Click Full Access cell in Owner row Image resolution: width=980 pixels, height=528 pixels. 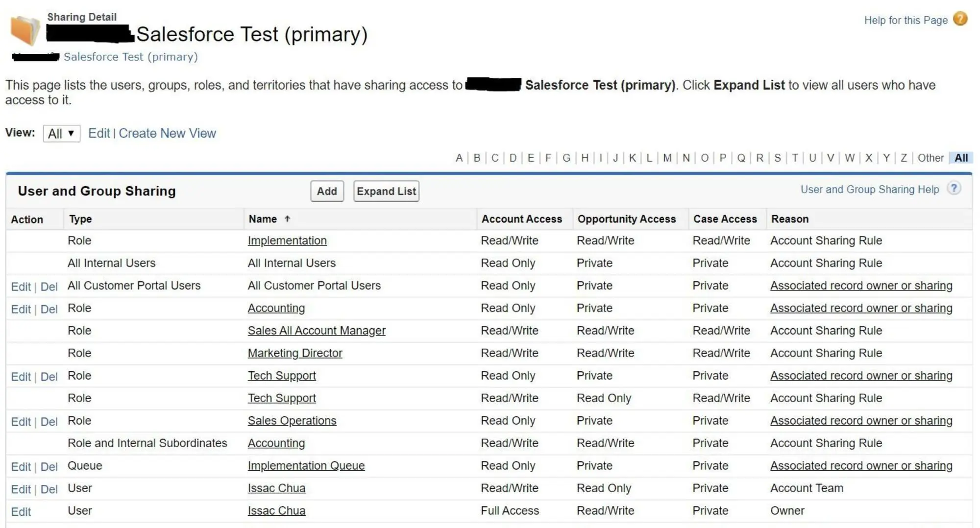point(510,511)
